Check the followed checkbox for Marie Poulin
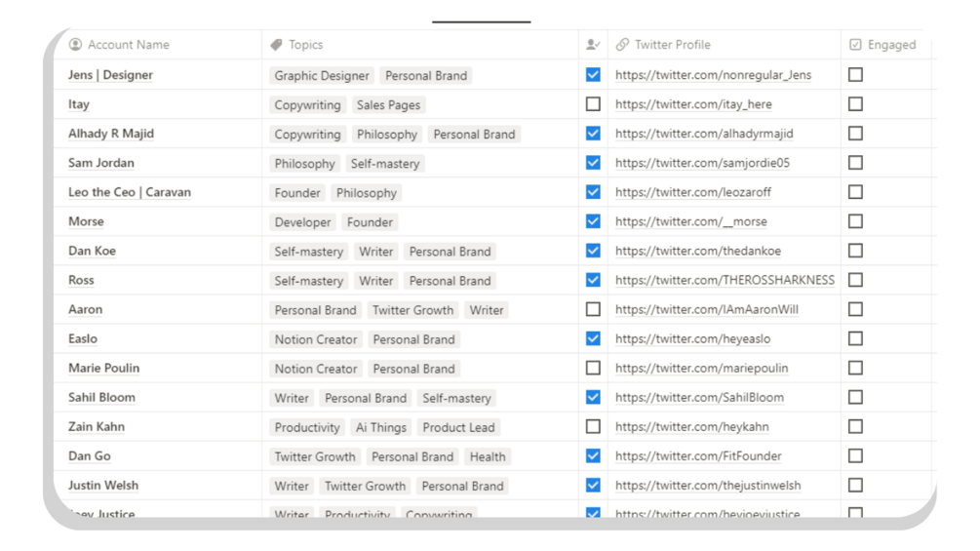The width and height of the screenshot is (980, 551). tap(593, 368)
